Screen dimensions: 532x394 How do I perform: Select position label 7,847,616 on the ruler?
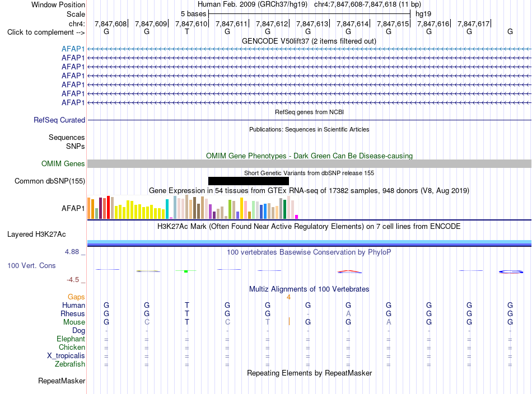point(433,24)
